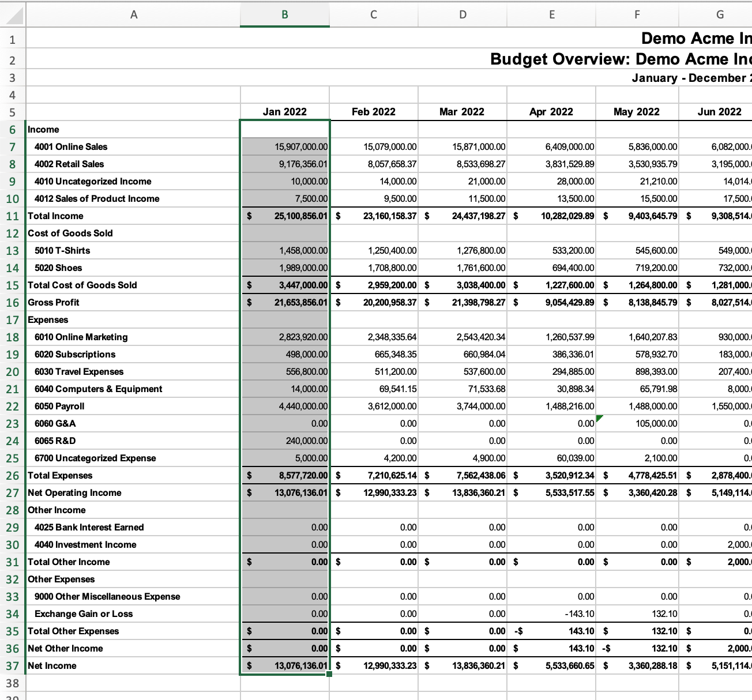
Task: Click the 4001 Online Sales label
Action: (71, 147)
